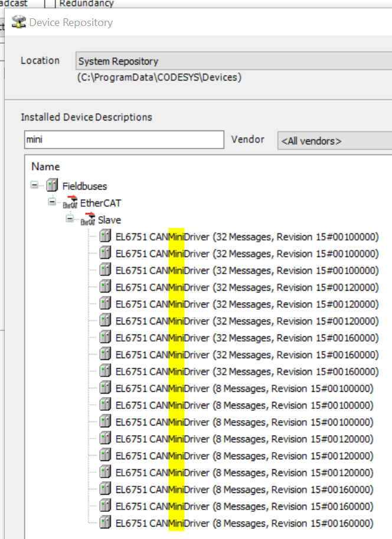This screenshot has width=392, height=539.
Task: Click device icon of topmost 32 Messages entry
Action: (x=106, y=237)
